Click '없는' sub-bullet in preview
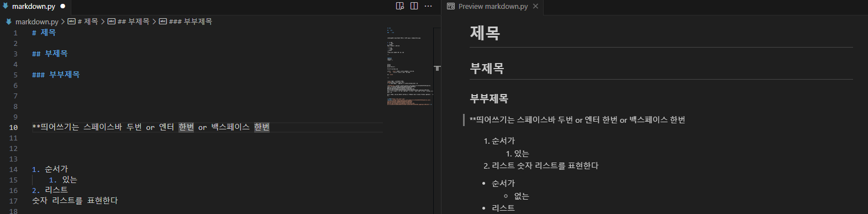Screen dimensions: 868x214 [522, 196]
